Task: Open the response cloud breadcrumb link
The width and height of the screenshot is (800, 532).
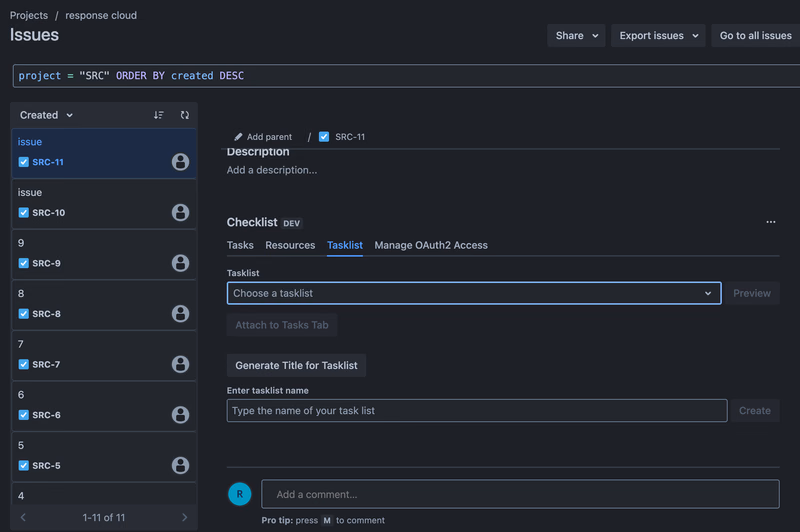Action: click(101, 15)
